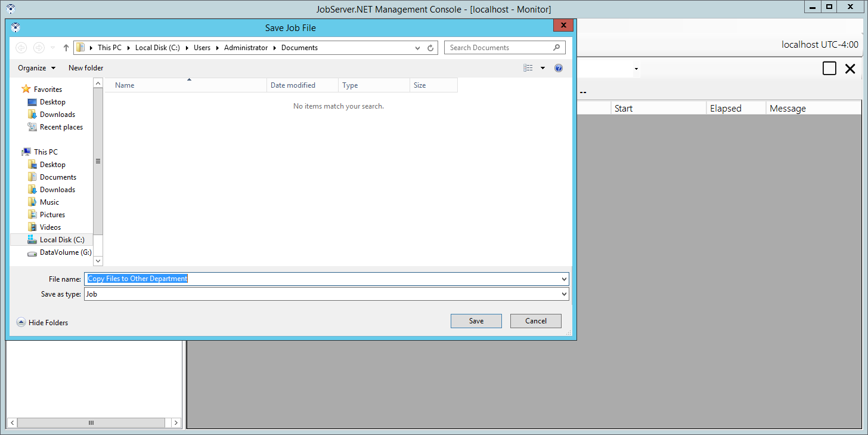The height and width of the screenshot is (435, 868).
Task: Open Downloads under Favorites
Action: tap(57, 115)
